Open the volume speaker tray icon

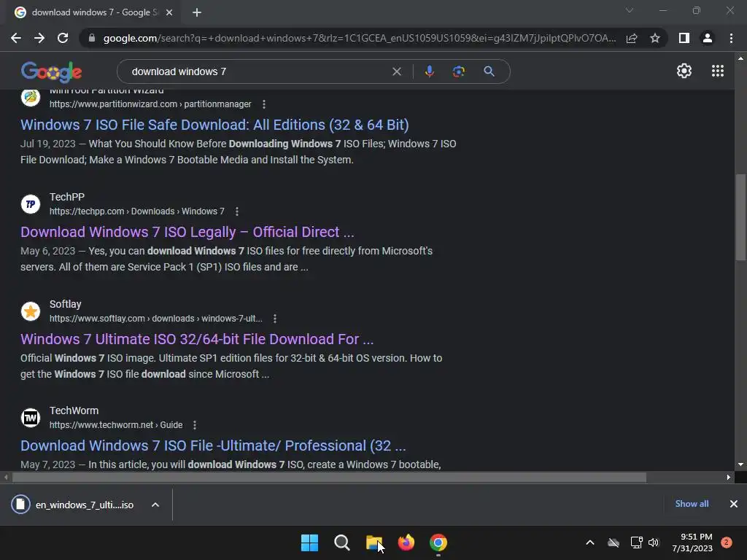tap(654, 542)
